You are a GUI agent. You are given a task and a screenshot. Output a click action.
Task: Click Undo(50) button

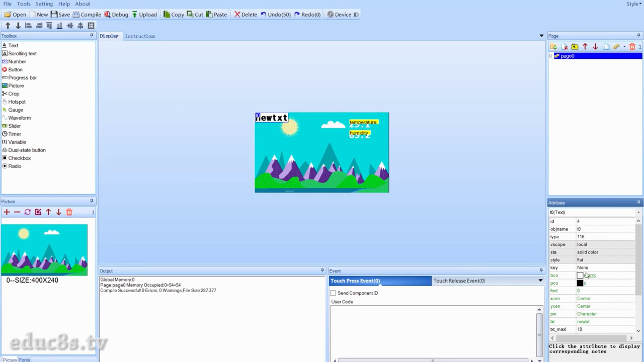point(276,14)
